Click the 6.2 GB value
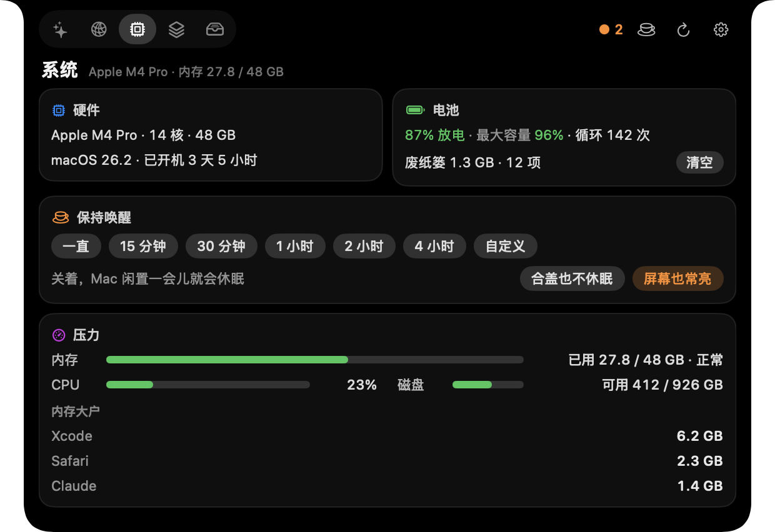Viewport: 775px width, 532px height. click(x=700, y=436)
